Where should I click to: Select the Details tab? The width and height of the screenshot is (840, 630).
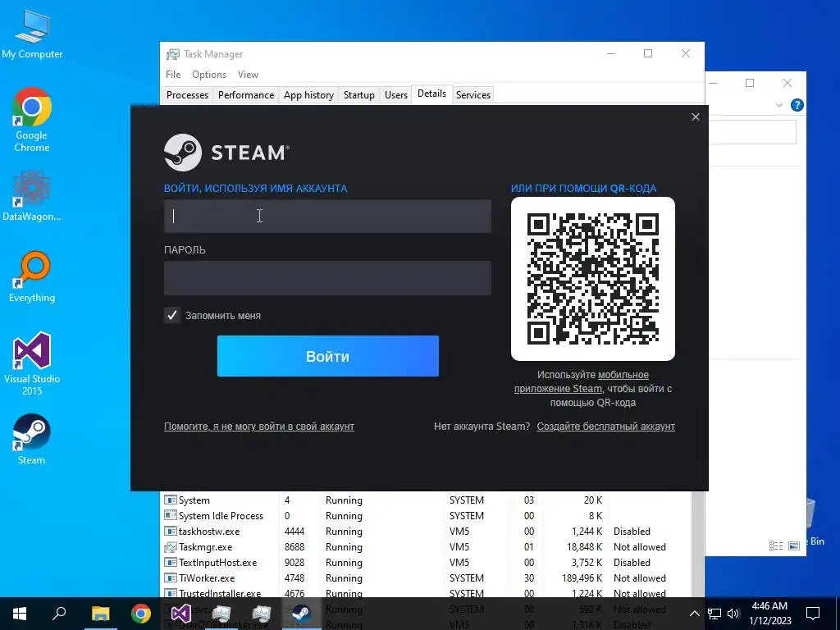coord(431,94)
